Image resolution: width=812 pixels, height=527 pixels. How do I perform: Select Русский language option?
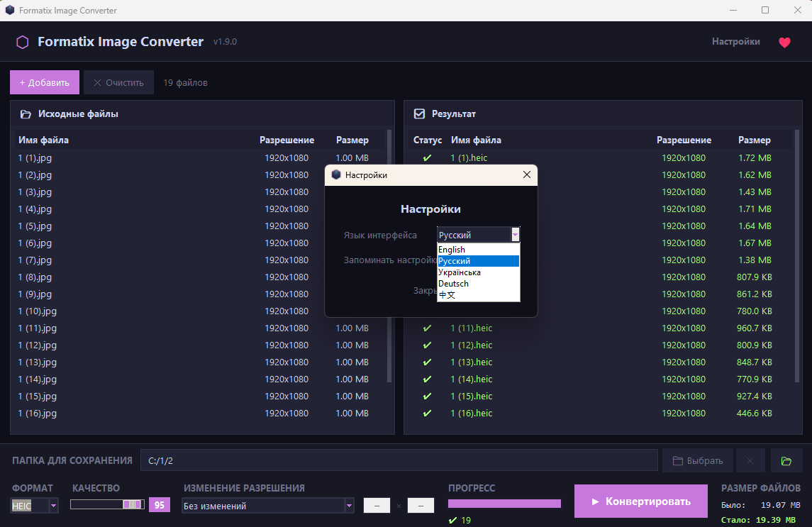point(478,261)
